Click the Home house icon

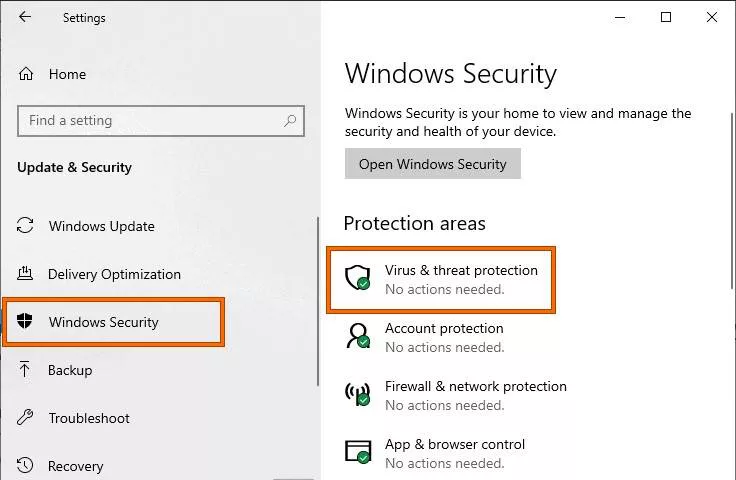[x=27, y=74]
